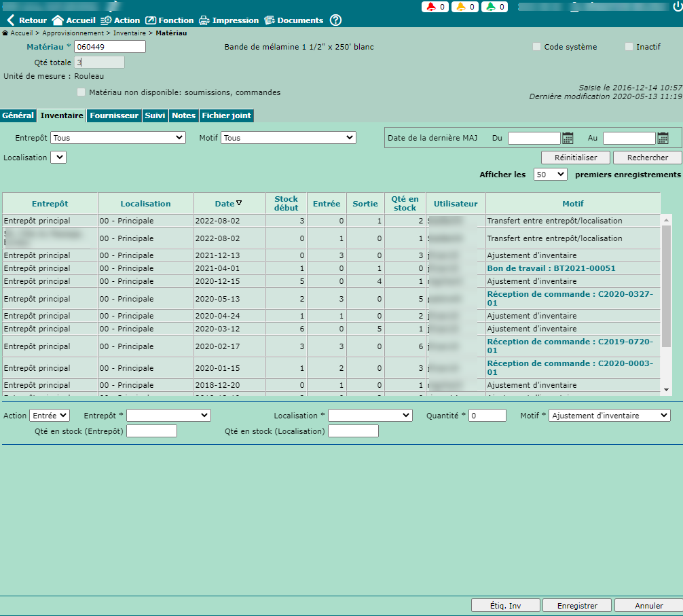The width and height of the screenshot is (683, 616).
Task: Toggle the Inactif checkbox
Action: (629, 47)
